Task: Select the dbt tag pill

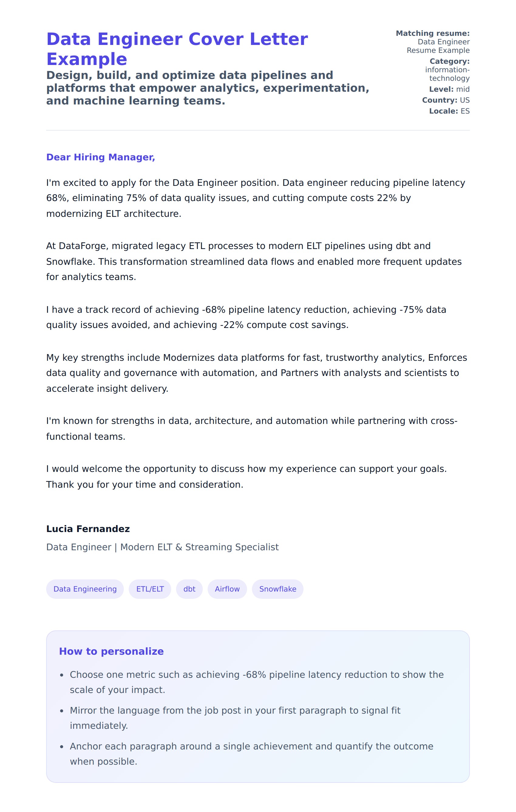Action: point(189,589)
